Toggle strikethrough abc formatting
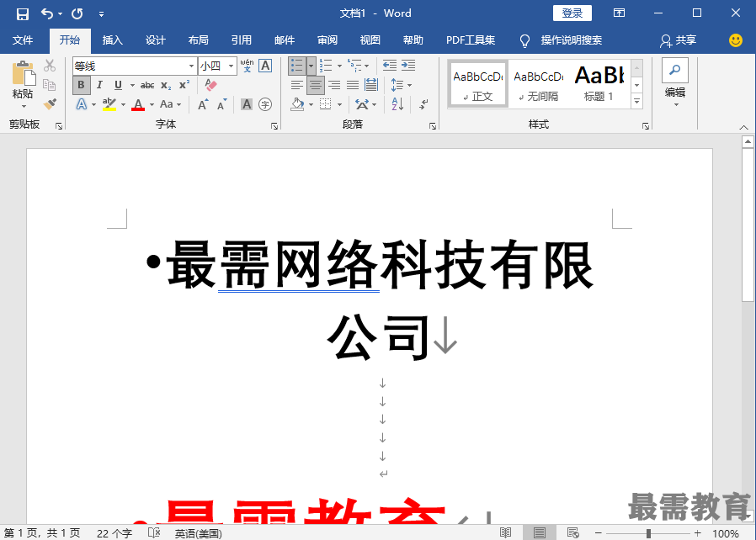 (147, 85)
